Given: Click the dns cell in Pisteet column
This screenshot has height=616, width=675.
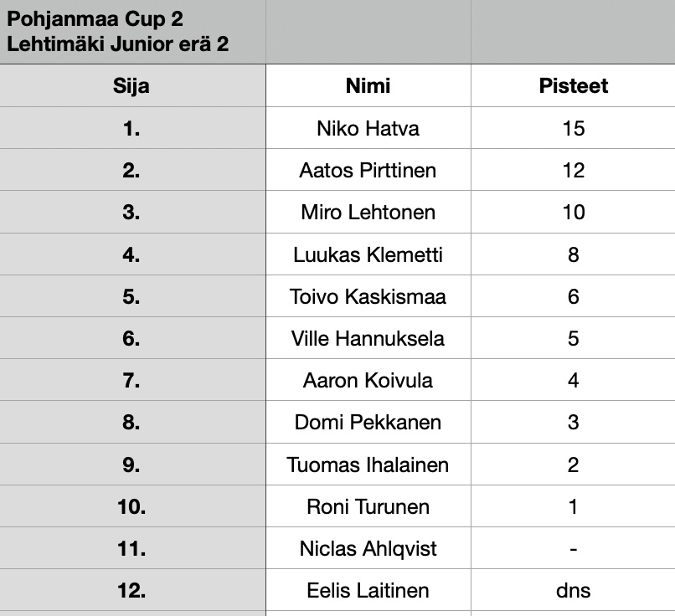Looking at the screenshot, I should 573,590.
